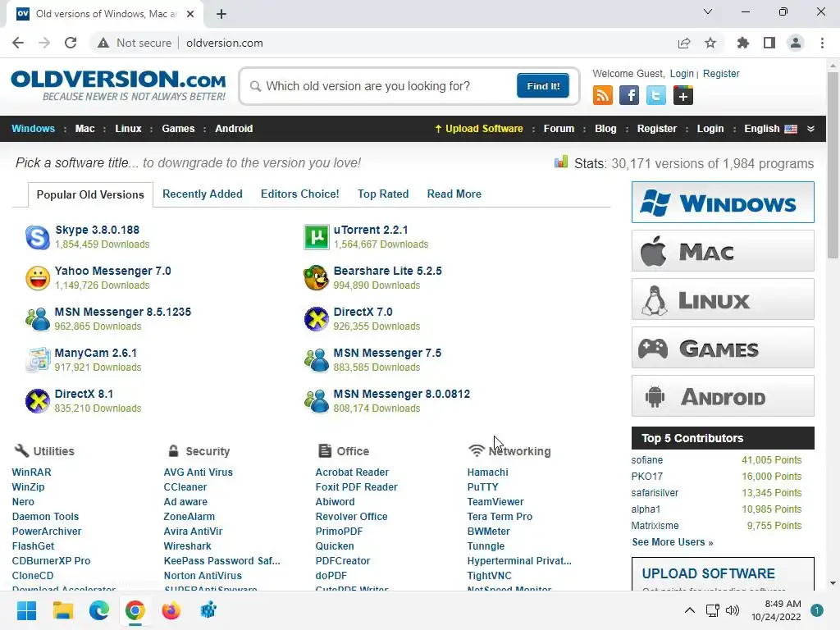Click the large Android platform button
The width and height of the screenshot is (840, 630).
tap(723, 396)
